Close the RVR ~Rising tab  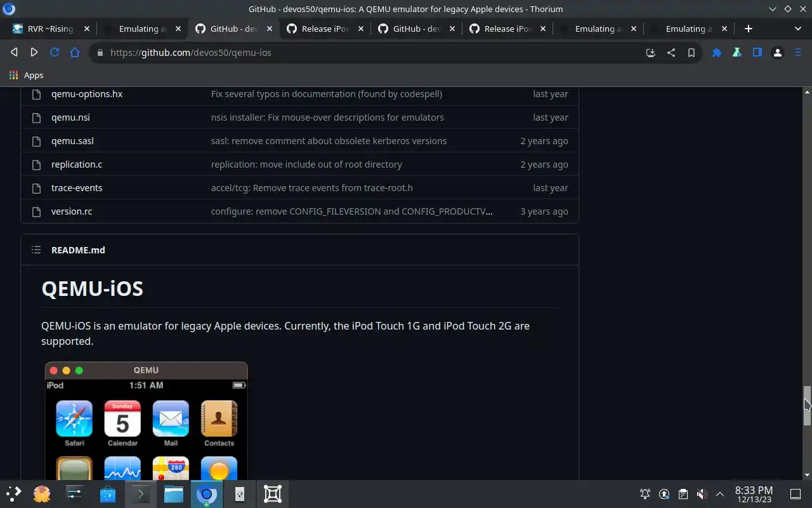click(x=87, y=29)
